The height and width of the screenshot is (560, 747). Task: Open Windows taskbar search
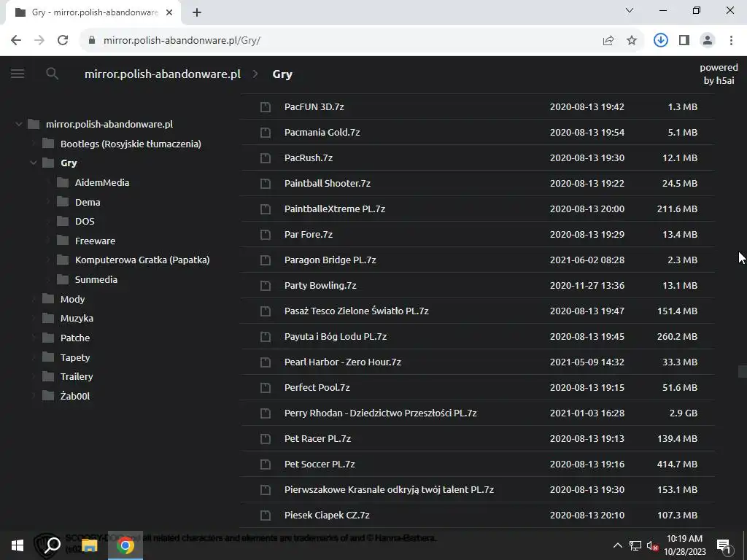click(52, 545)
